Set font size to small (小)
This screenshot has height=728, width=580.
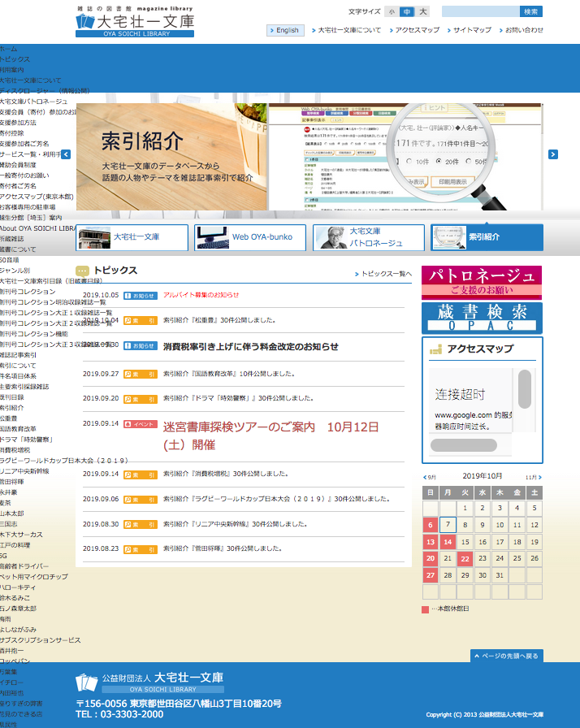point(392,12)
